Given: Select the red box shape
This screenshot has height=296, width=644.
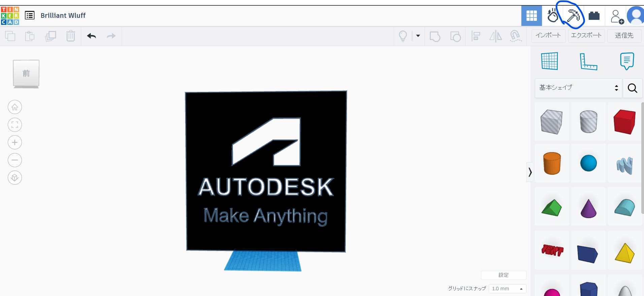Looking at the screenshot, I should click(624, 122).
